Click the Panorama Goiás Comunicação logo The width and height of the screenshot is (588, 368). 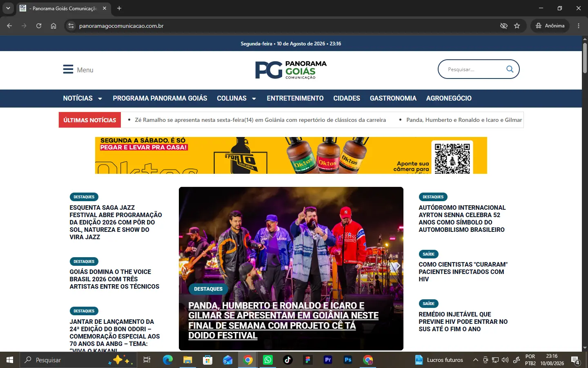pos(291,70)
